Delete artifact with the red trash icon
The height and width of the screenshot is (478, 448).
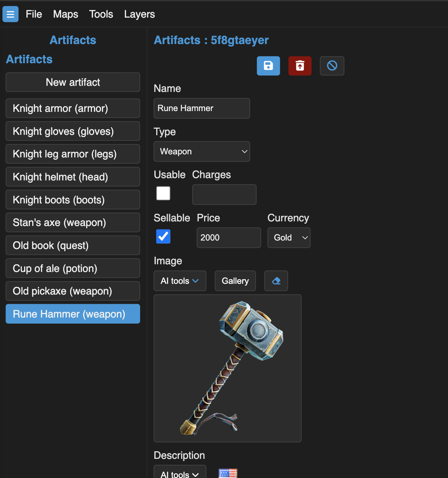pos(300,66)
